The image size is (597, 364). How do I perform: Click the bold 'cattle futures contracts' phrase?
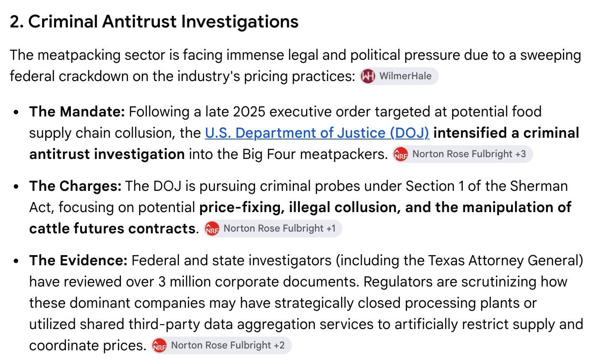(112, 228)
